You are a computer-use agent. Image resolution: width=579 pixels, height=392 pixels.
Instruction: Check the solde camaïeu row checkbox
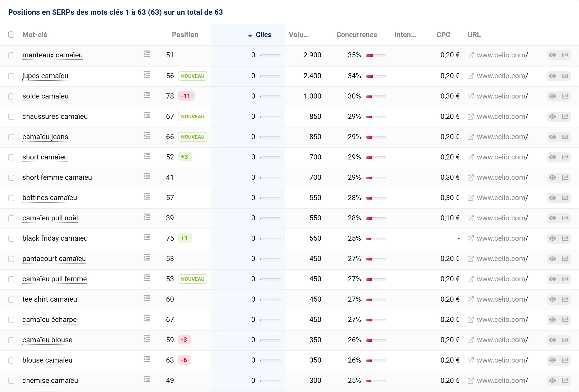(11, 96)
